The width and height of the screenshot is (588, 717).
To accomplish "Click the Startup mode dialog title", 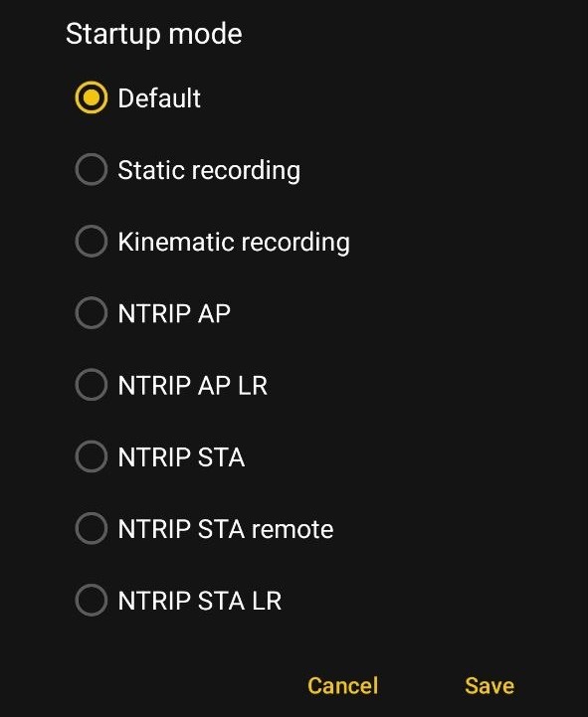I will point(154,34).
